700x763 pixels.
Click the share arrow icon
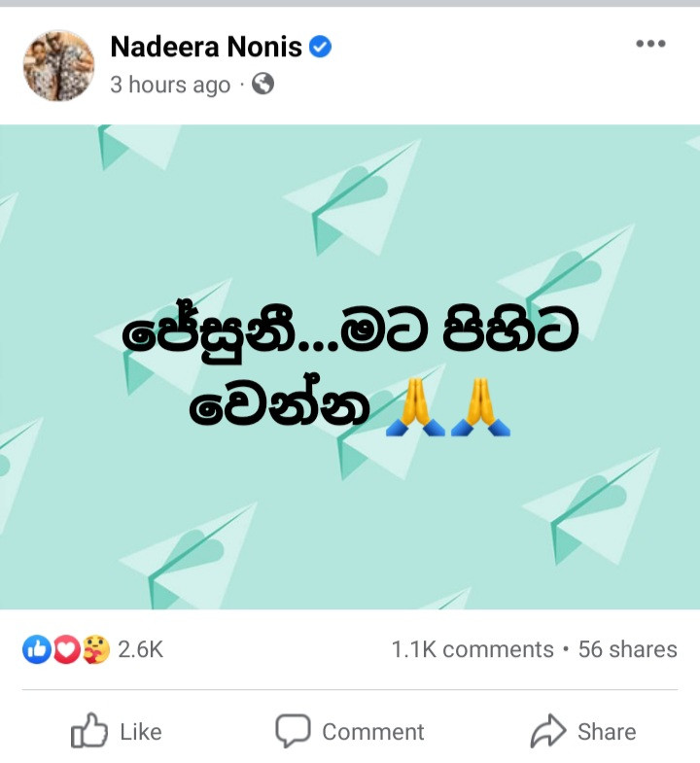pos(548,730)
